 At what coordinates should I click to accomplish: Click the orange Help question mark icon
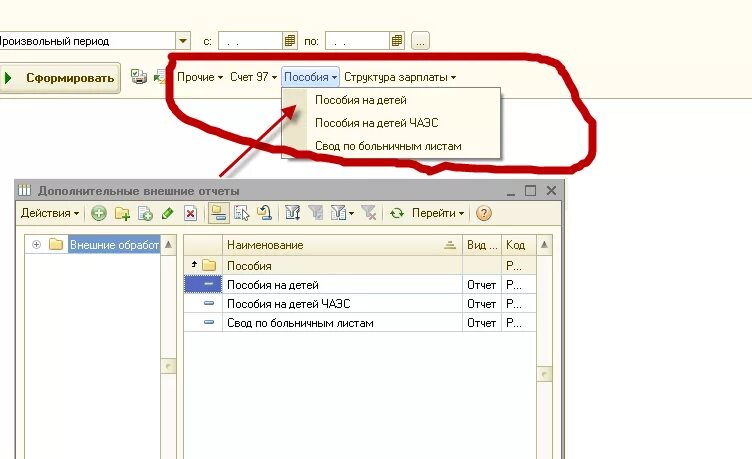tap(483, 213)
